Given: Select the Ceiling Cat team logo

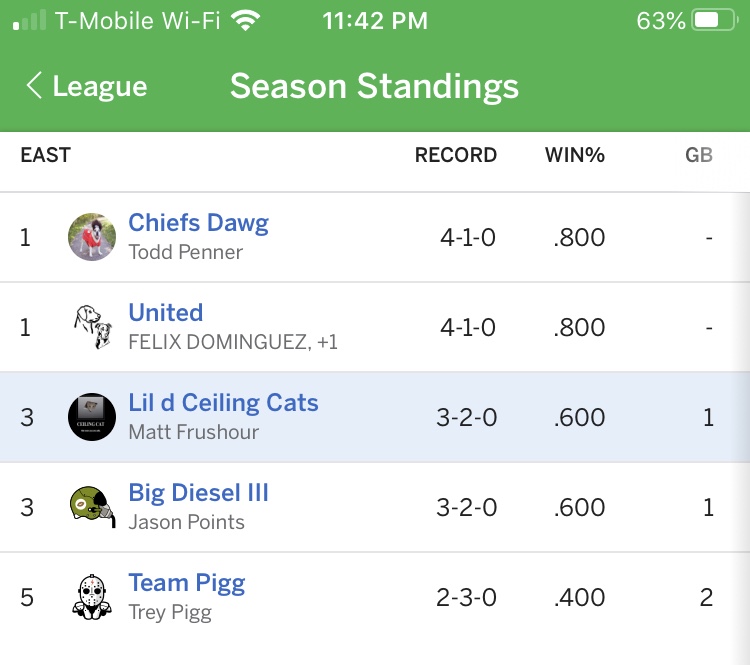Looking at the screenshot, I should click(92, 417).
